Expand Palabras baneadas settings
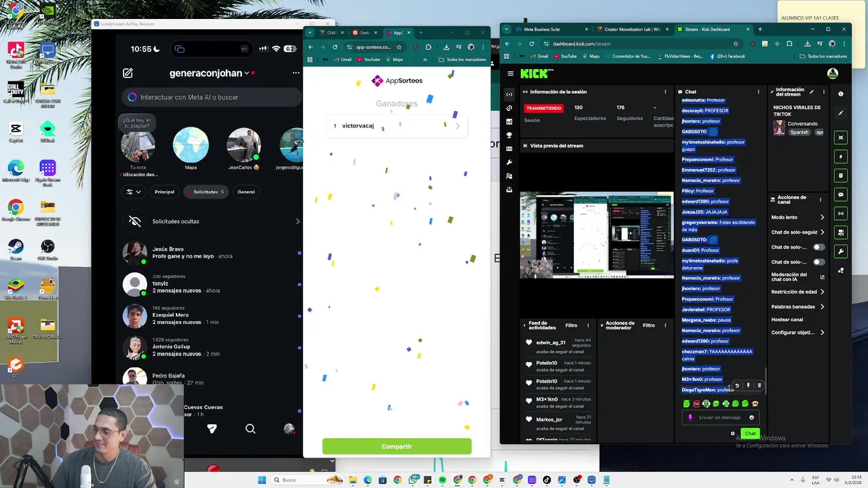The image size is (868, 488). 822,307
